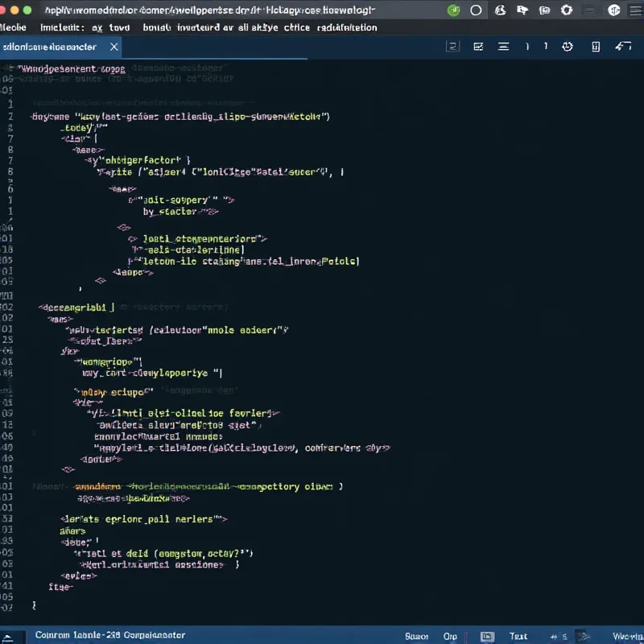Click the code line 'lerfats eprlonr_pall neriers'
This screenshot has width=644, height=644.
pos(144,519)
